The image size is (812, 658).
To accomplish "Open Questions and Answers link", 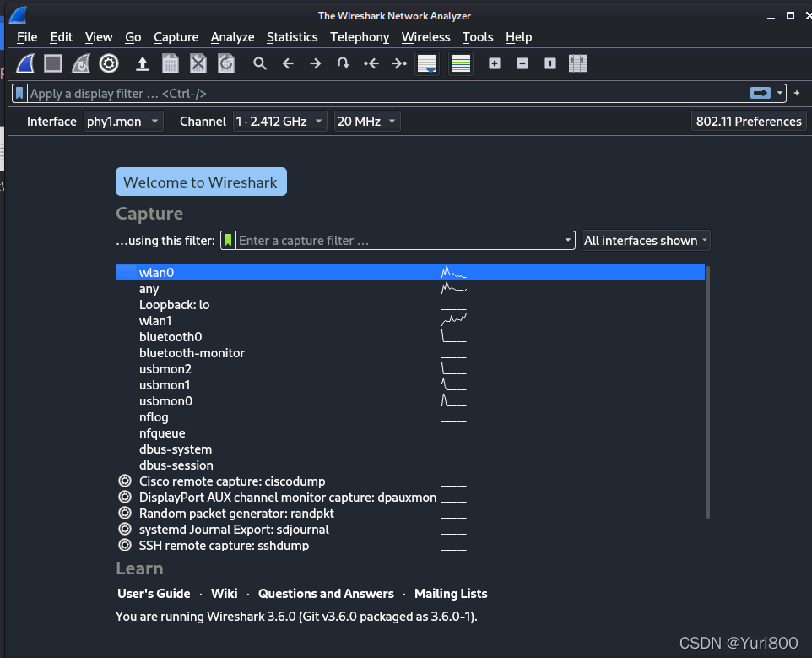I will [327, 594].
